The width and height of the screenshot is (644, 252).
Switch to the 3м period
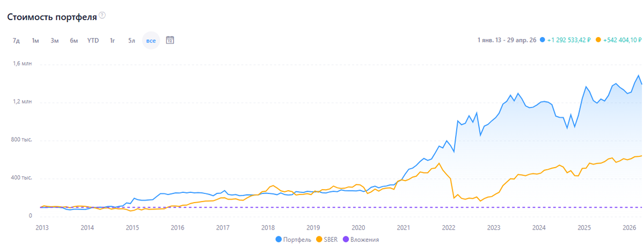(54, 40)
